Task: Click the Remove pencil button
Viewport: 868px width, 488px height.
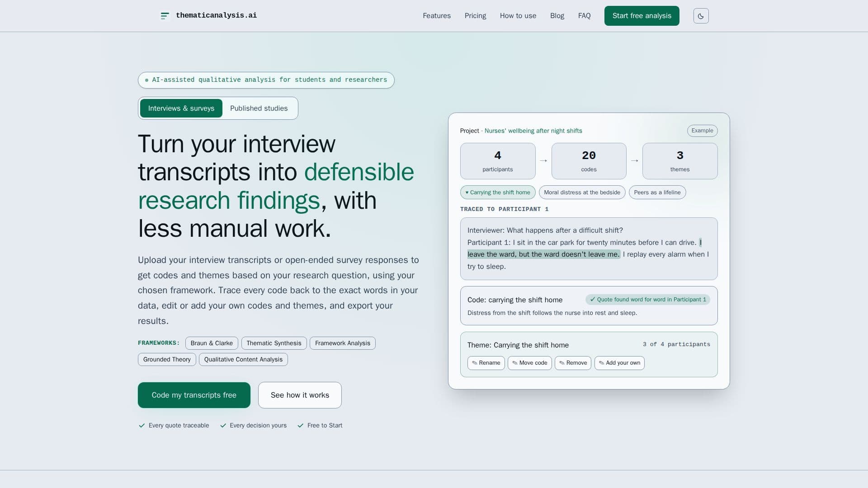Action: [x=573, y=363]
